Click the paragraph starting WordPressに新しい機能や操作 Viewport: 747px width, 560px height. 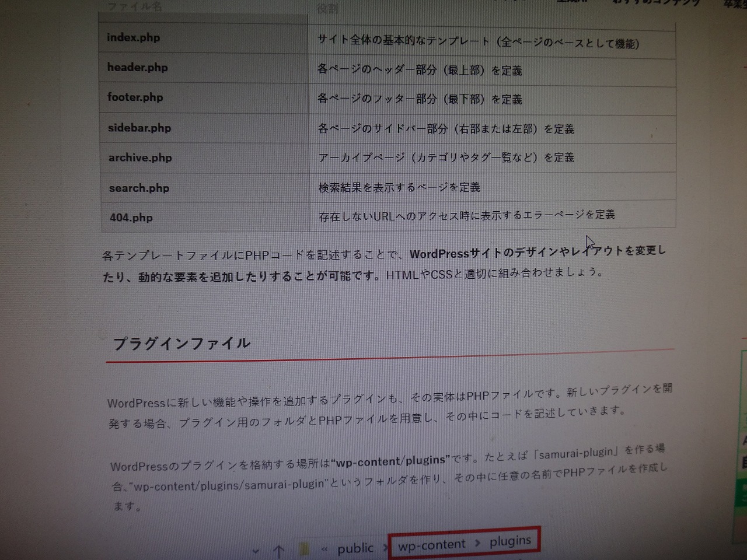click(390, 405)
